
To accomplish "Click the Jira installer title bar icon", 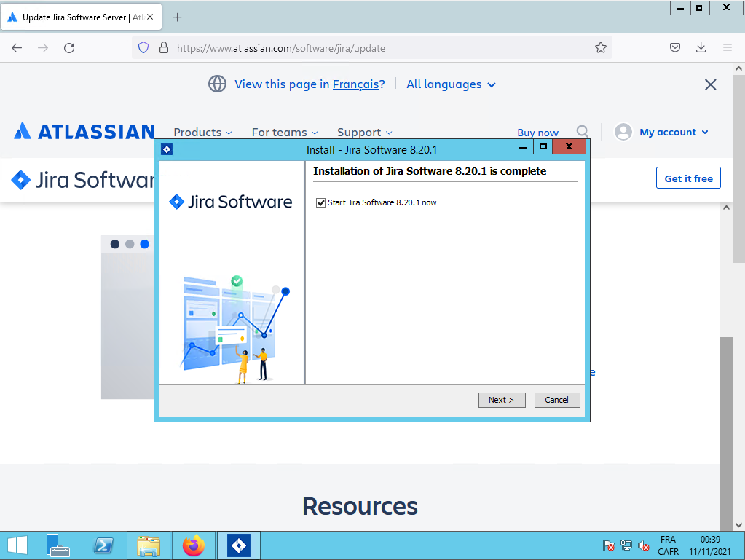I will coord(167,149).
